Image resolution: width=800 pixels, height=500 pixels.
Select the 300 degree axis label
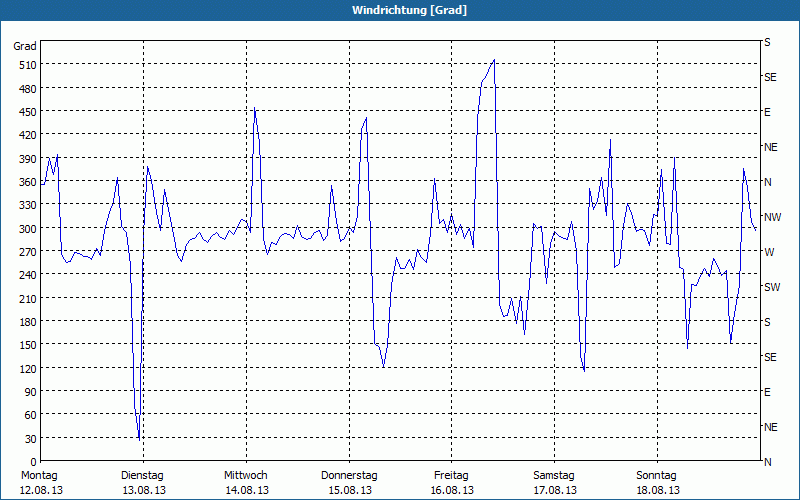29,229
